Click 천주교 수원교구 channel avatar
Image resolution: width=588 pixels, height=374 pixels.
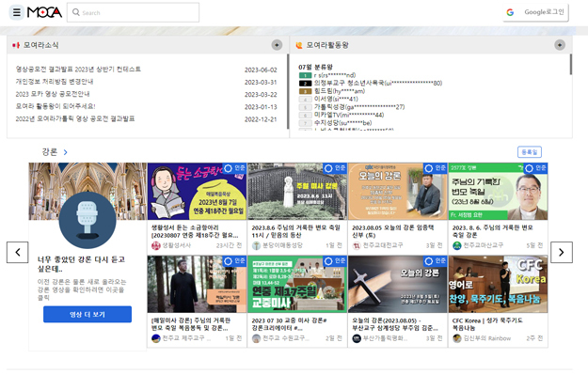coord(256,338)
